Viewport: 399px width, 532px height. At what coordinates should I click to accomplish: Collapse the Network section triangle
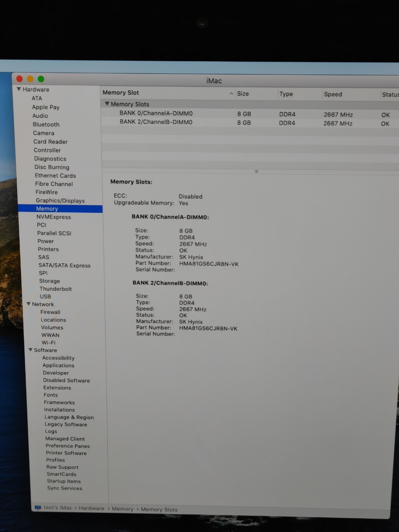[x=29, y=304]
